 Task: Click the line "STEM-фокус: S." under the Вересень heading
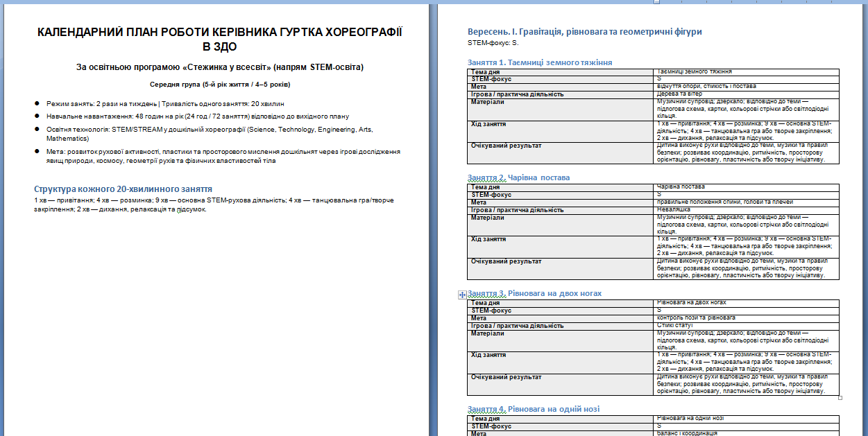[493, 43]
